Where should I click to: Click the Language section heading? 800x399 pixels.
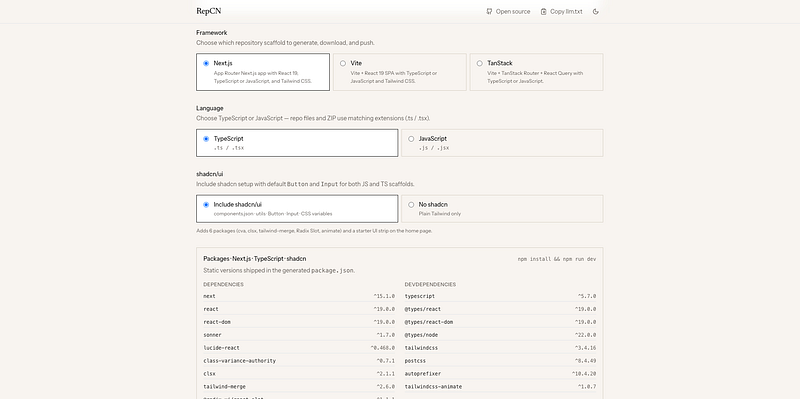210,108
